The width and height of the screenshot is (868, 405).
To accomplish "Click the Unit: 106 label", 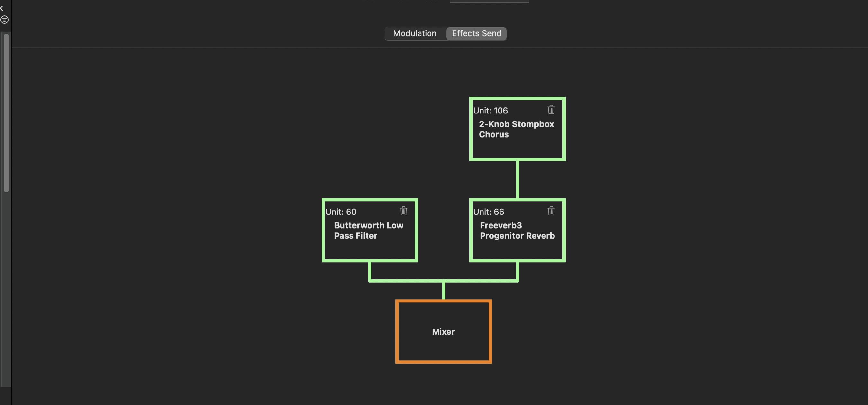I will point(490,111).
